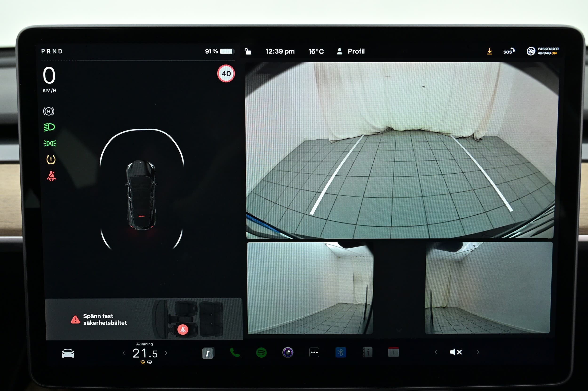Open climate controls via 21.5 temperature
The image size is (588, 391).
pyautogui.click(x=145, y=353)
